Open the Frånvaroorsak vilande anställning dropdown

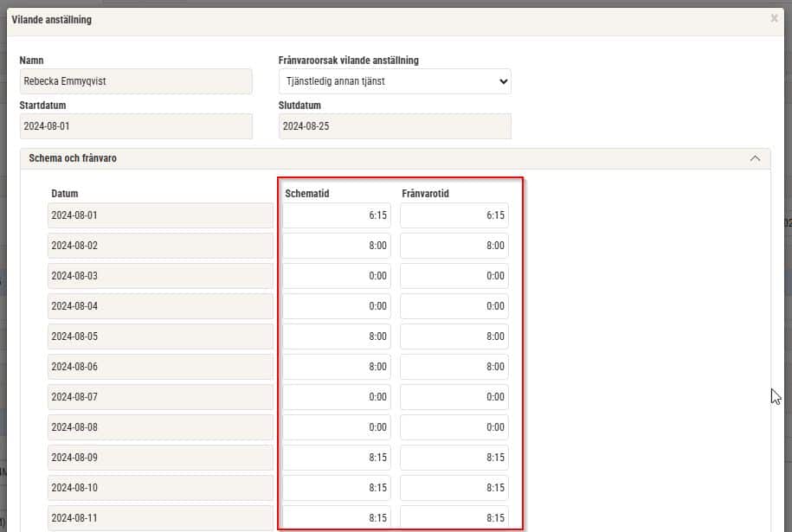(x=395, y=81)
